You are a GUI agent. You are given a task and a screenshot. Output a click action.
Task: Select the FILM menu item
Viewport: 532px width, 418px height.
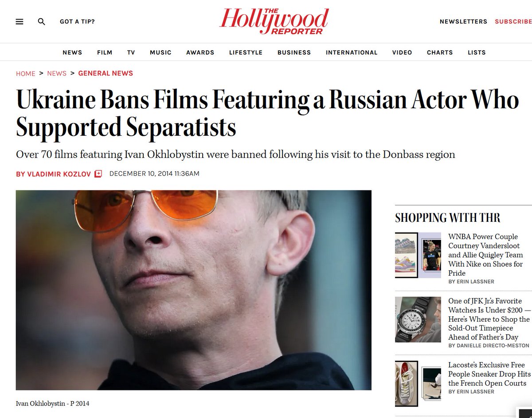pyautogui.click(x=105, y=52)
